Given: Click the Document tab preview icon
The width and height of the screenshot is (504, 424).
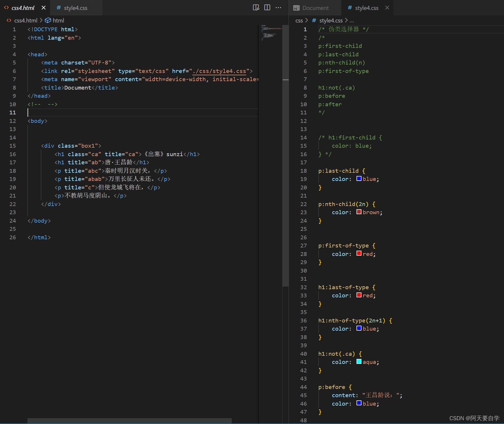Looking at the screenshot, I should (x=296, y=8).
